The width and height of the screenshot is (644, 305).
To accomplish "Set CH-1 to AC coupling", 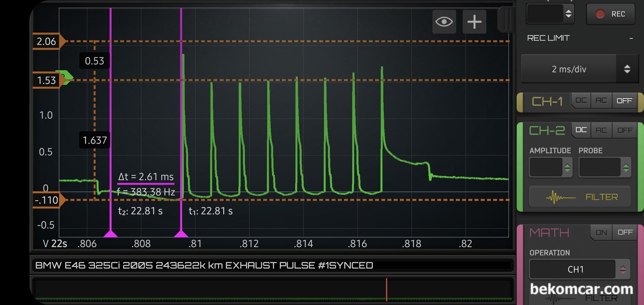I will (601, 101).
